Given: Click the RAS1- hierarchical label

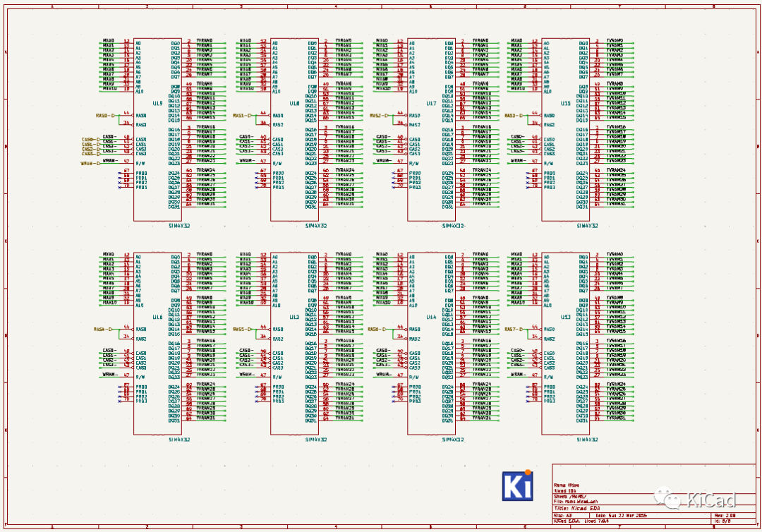Looking at the screenshot, I should (x=242, y=116).
